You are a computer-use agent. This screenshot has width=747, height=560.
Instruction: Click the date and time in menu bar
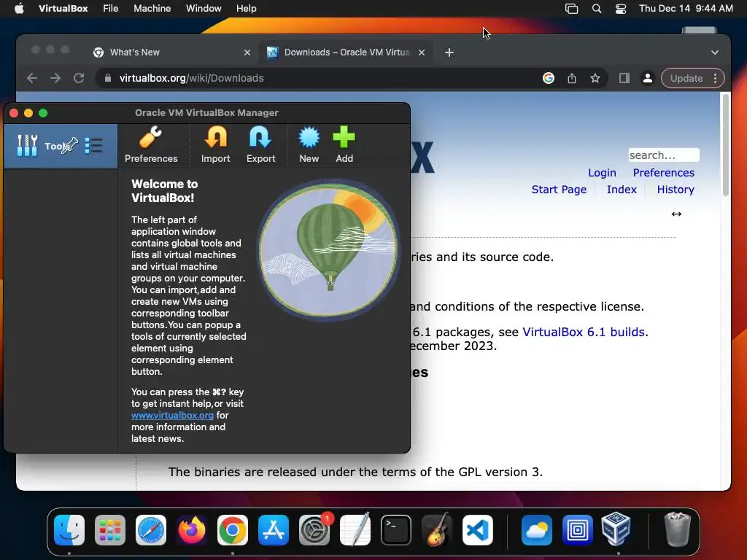(686, 9)
